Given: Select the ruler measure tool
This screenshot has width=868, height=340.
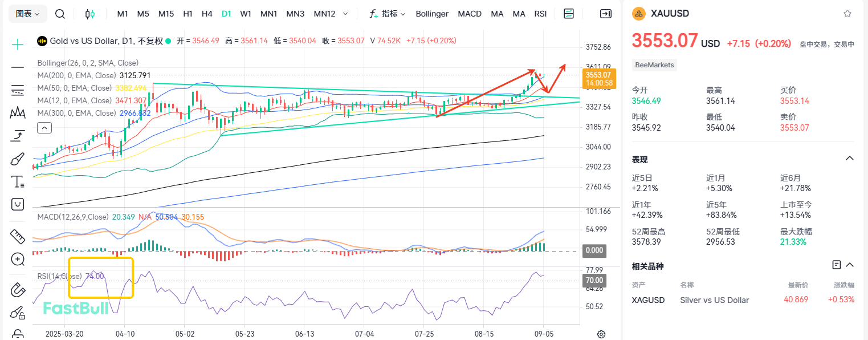Looking at the screenshot, I should pos(18,236).
